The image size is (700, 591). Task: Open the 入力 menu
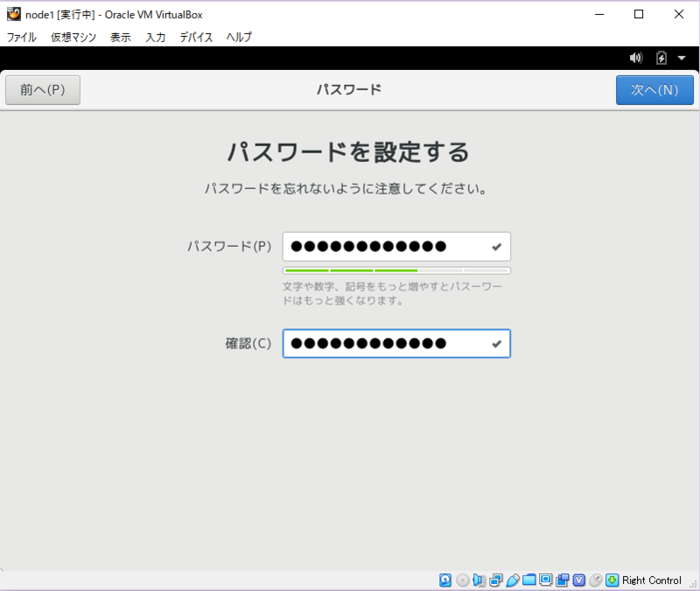[156, 37]
